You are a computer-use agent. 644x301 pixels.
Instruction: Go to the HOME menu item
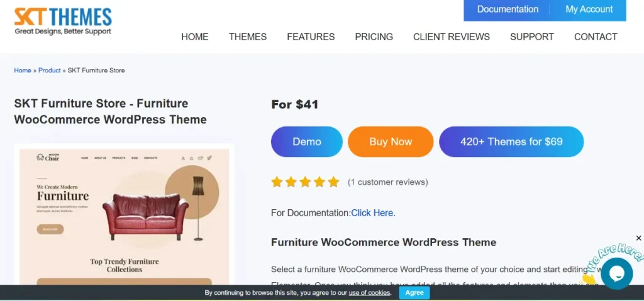pyautogui.click(x=195, y=37)
